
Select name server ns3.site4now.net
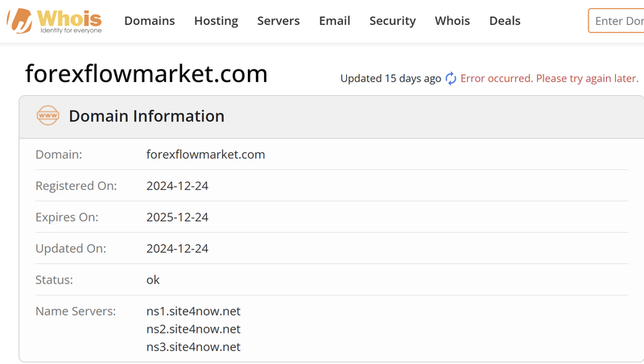193,347
